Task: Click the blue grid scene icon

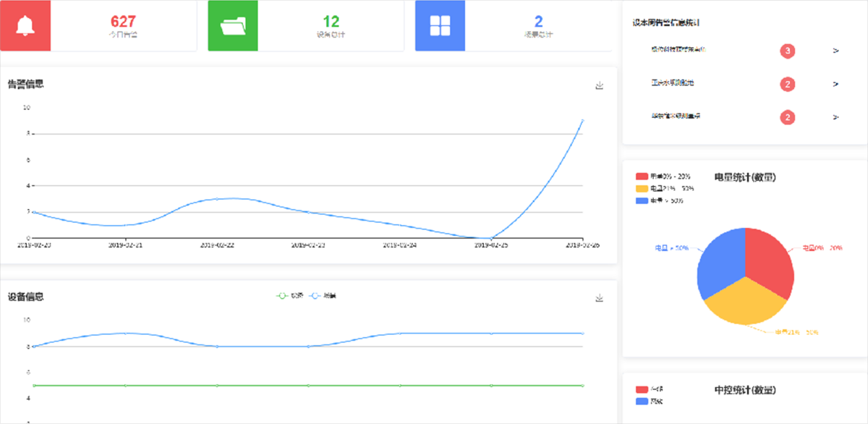Action: tap(440, 25)
